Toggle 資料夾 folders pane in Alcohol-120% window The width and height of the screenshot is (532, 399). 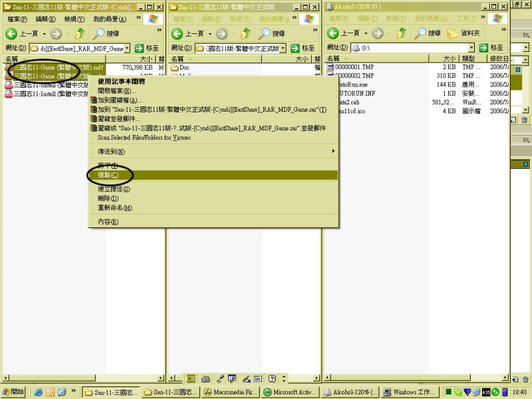pos(463,33)
